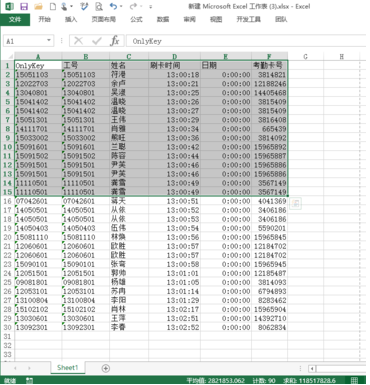
Task: Select column B header
Action: pyautogui.click(x=86, y=56)
